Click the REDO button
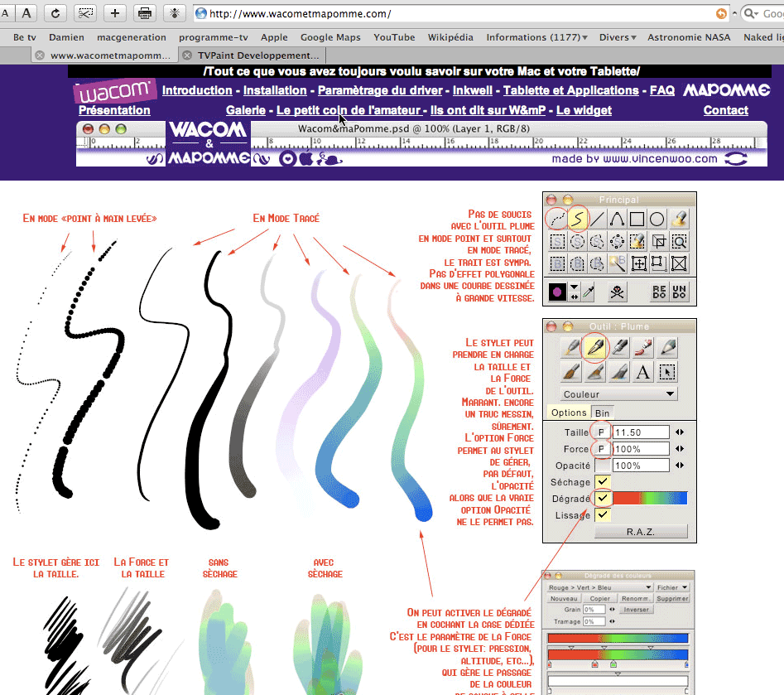 659,292
